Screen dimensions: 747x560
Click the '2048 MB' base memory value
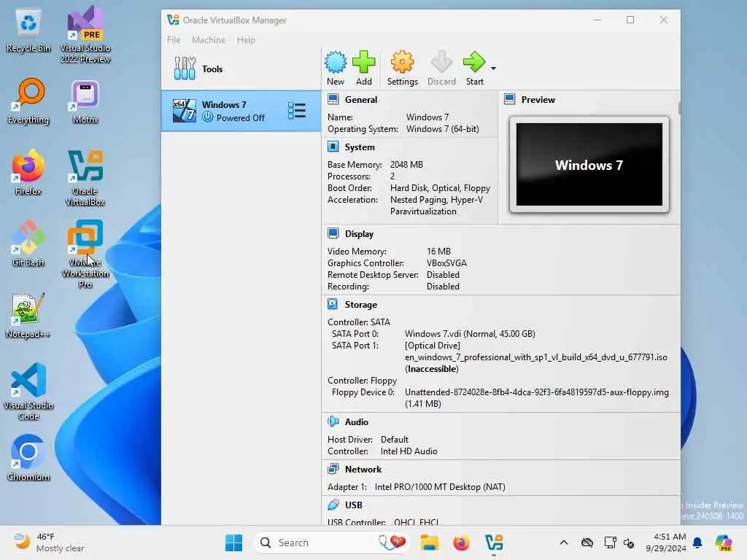point(406,164)
